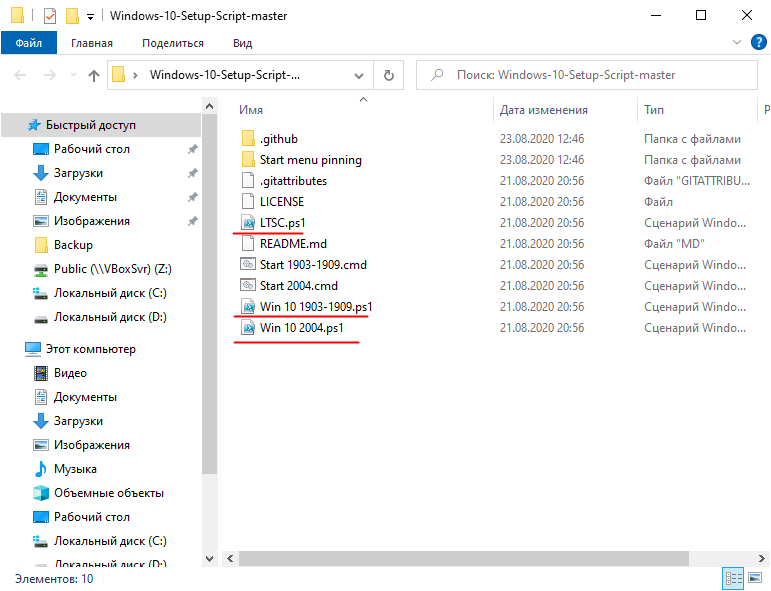Switch to details view in status bar
This screenshot has width=771, height=591.
[x=734, y=579]
